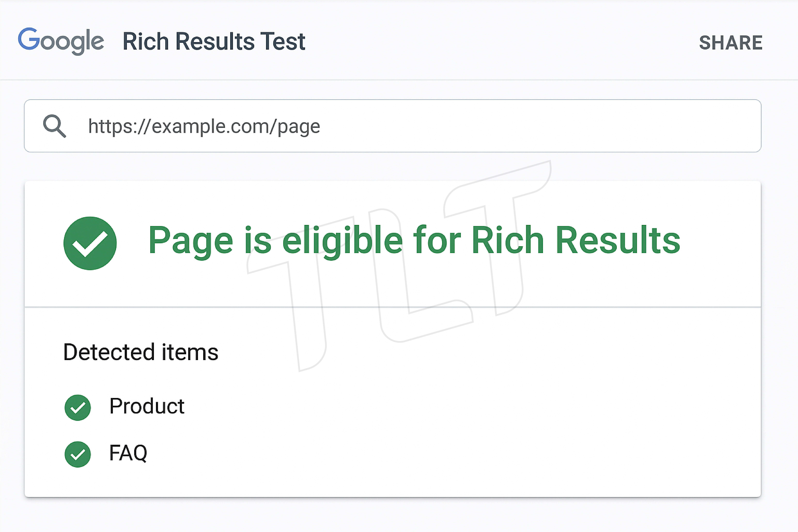The height and width of the screenshot is (532, 798).
Task: Click the green check beside Product
Action: click(78, 408)
